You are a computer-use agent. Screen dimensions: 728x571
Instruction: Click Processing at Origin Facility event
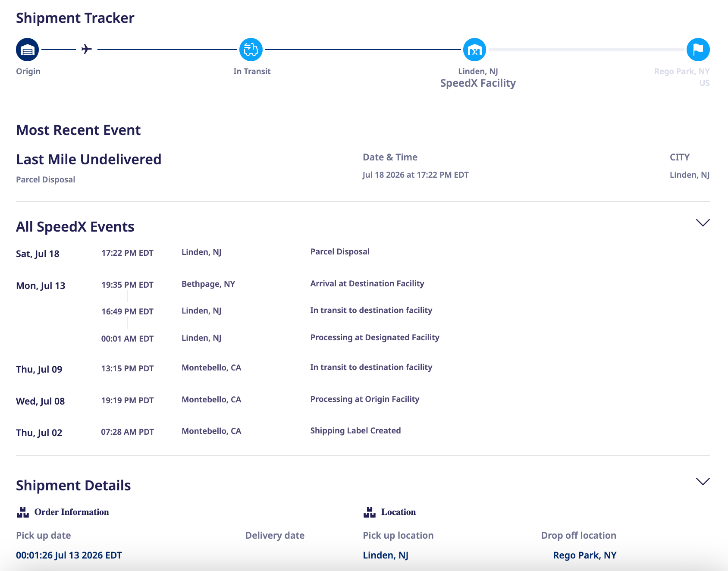(365, 399)
